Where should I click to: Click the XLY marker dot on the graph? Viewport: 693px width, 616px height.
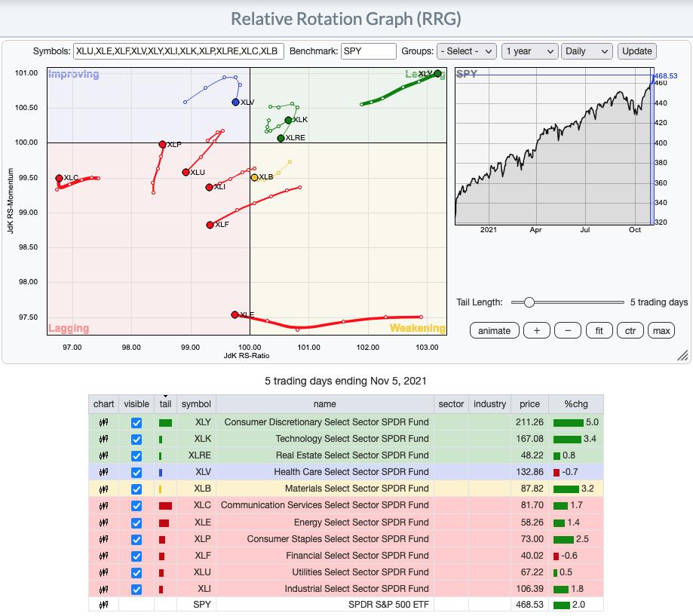(437, 73)
